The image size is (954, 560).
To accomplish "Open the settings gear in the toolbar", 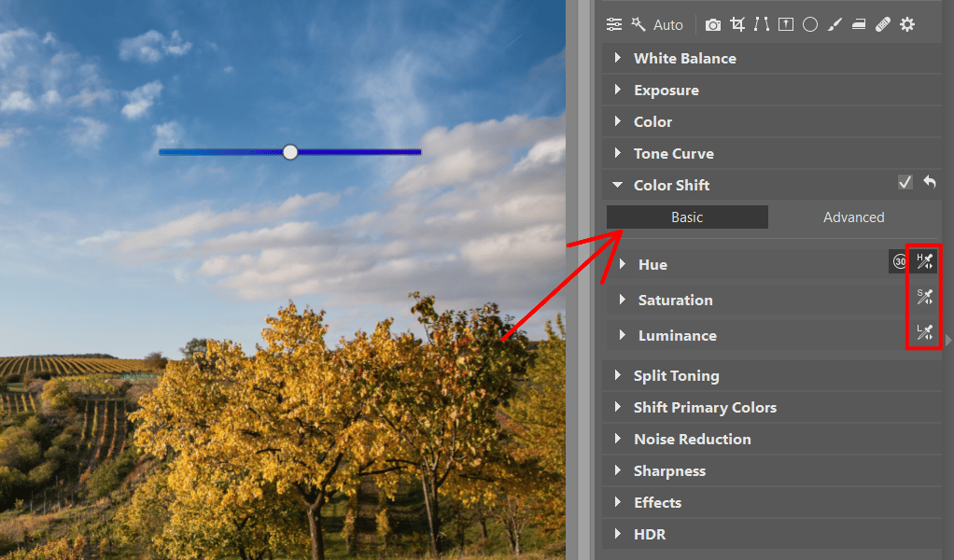I will 906,24.
